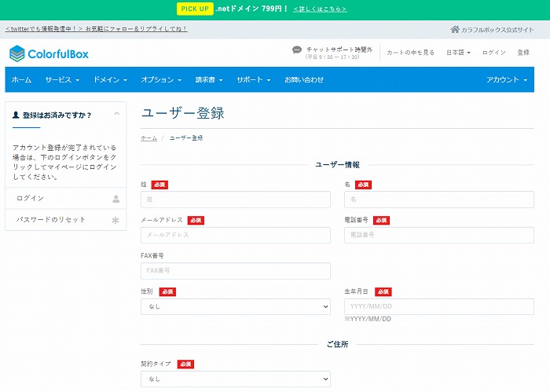
Task: Click the ColorfulBox logo
Action: click(x=49, y=53)
